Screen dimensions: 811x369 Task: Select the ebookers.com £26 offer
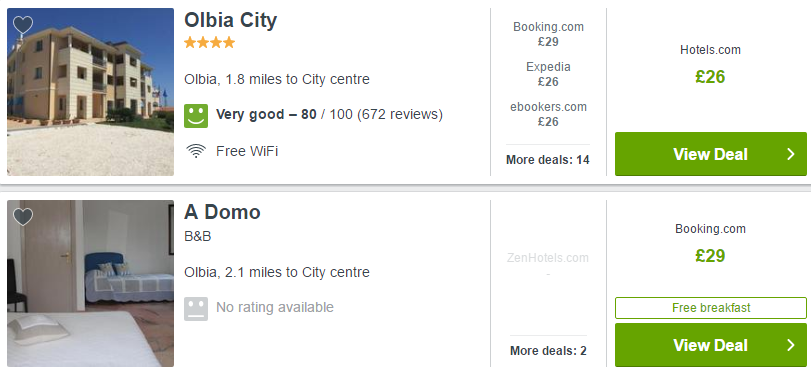pyautogui.click(x=548, y=114)
